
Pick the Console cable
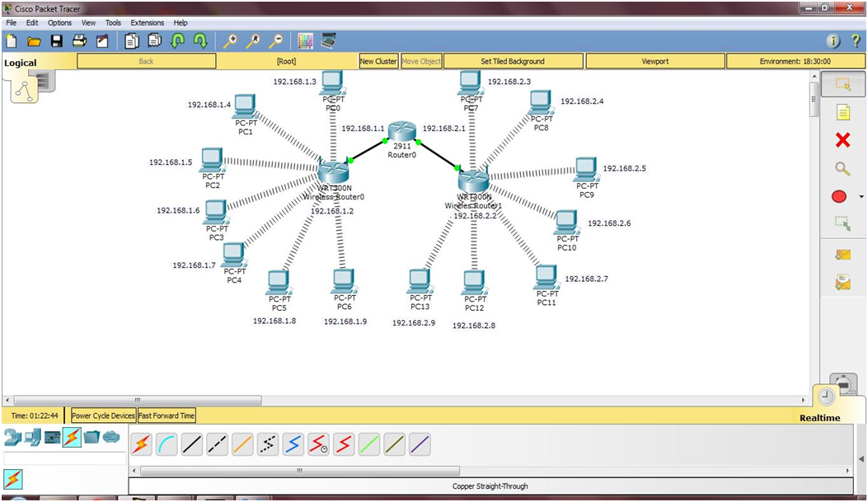click(167, 444)
